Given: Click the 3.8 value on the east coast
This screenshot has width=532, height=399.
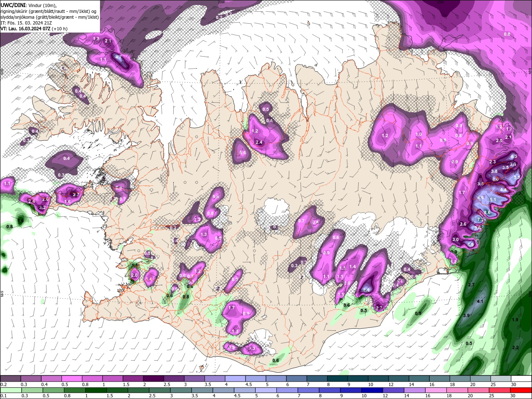Looking at the screenshot, I should (494, 171).
